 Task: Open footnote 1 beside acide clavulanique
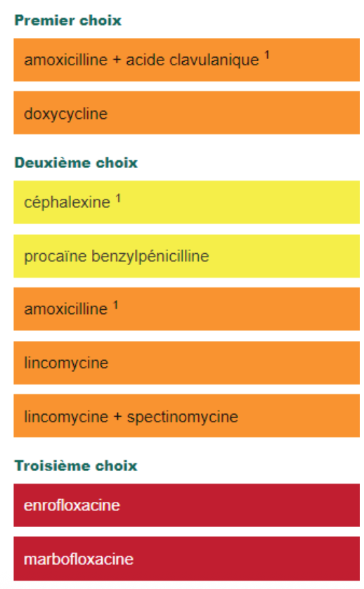click(x=267, y=56)
